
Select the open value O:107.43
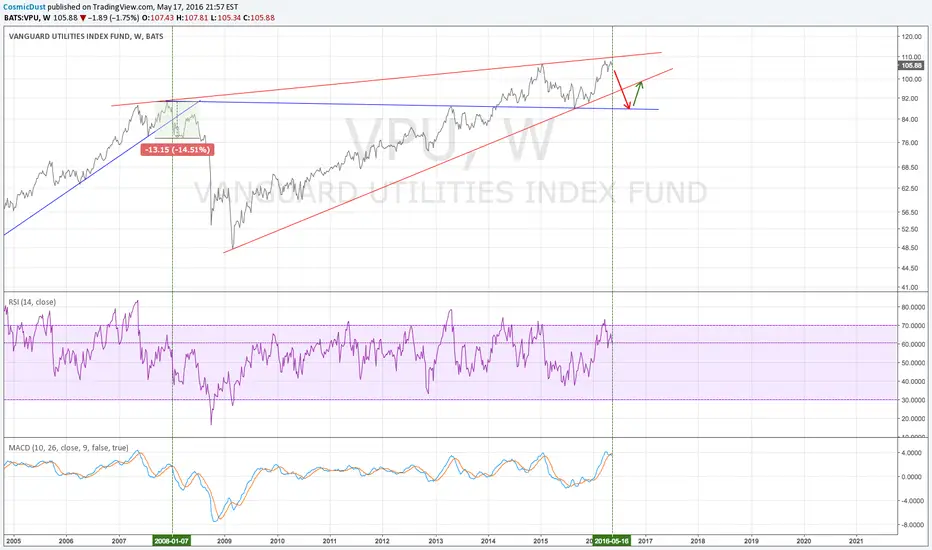[x=158, y=18]
